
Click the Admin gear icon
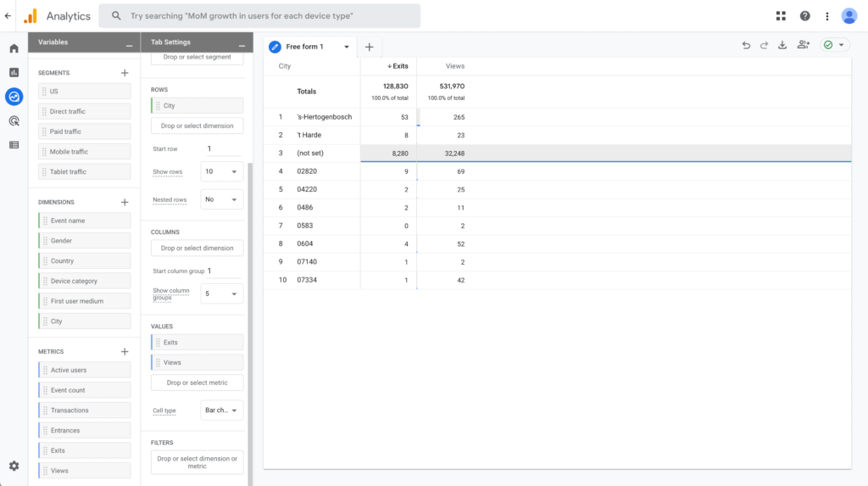(x=14, y=466)
